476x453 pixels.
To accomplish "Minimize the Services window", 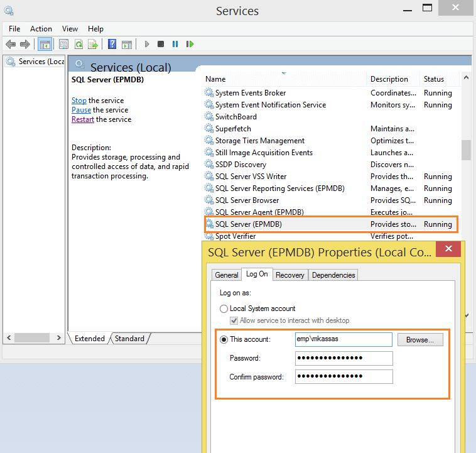I will point(408,10).
